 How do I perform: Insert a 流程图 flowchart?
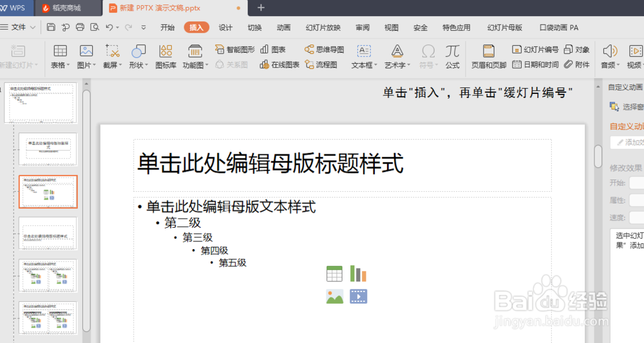coord(321,64)
